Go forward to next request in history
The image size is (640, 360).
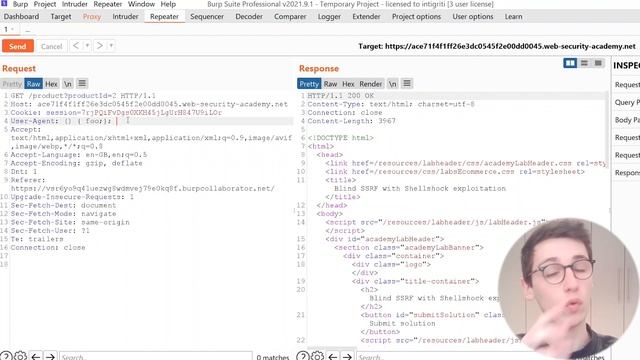100,46
